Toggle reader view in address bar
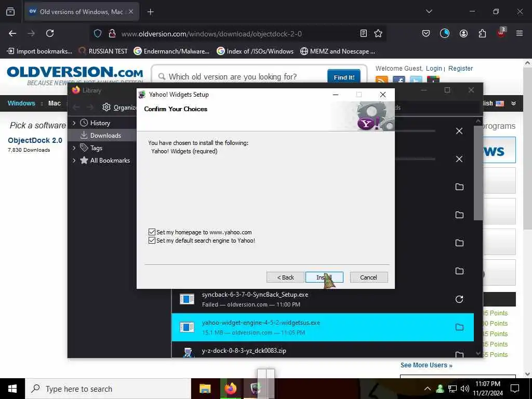This screenshot has width=532, height=399. click(363, 33)
